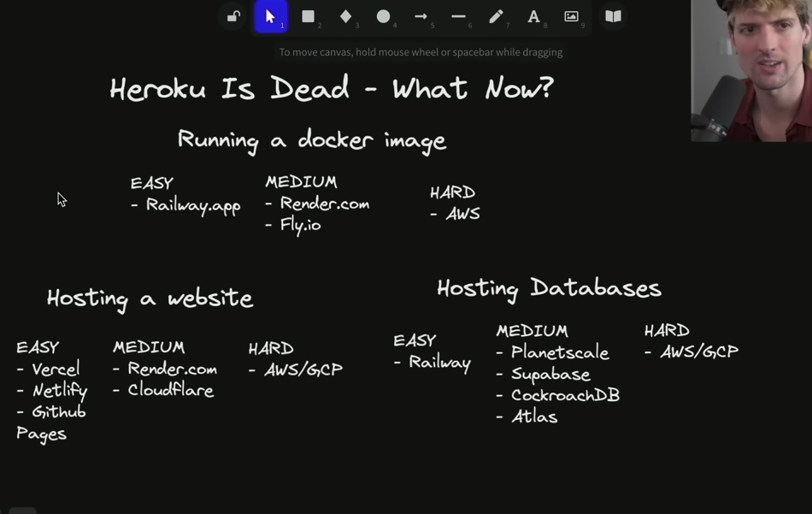Viewport: 812px width, 514px height.
Task: Select the '- Cloudflare' text
Action: [x=163, y=390]
